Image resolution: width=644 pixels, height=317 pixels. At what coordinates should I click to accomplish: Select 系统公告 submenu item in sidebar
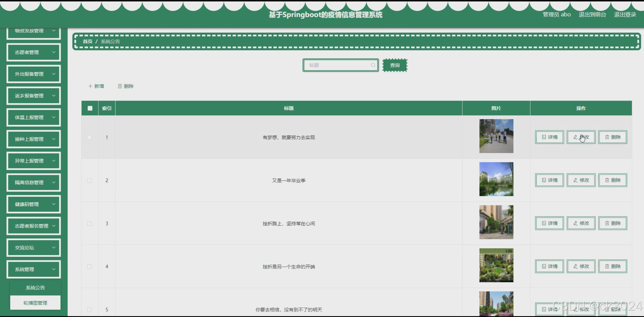35,288
